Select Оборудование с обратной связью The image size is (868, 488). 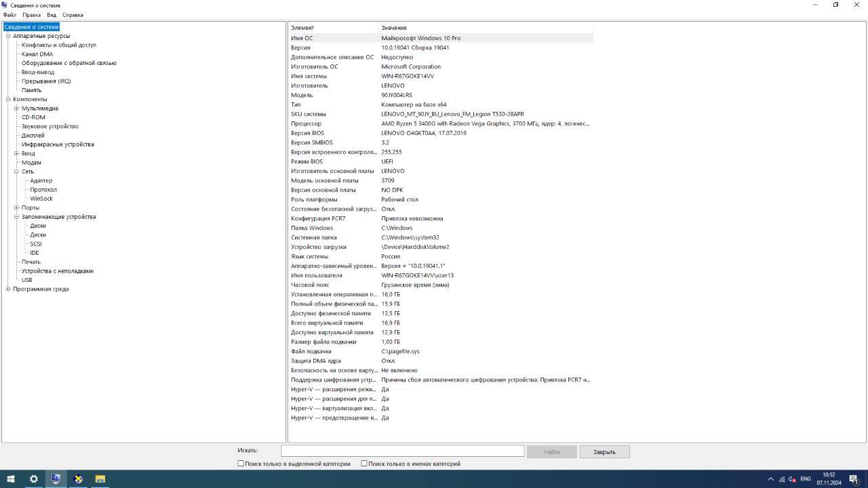click(x=69, y=63)
